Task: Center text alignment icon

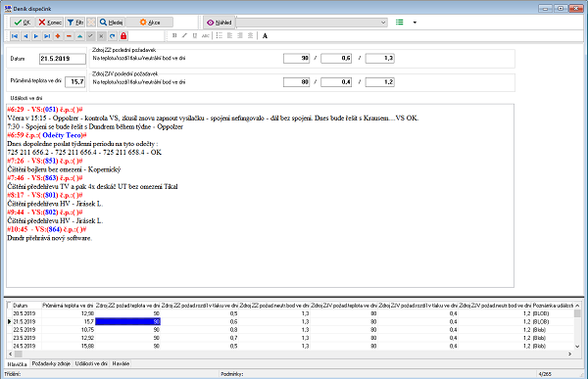Action: 250,35
